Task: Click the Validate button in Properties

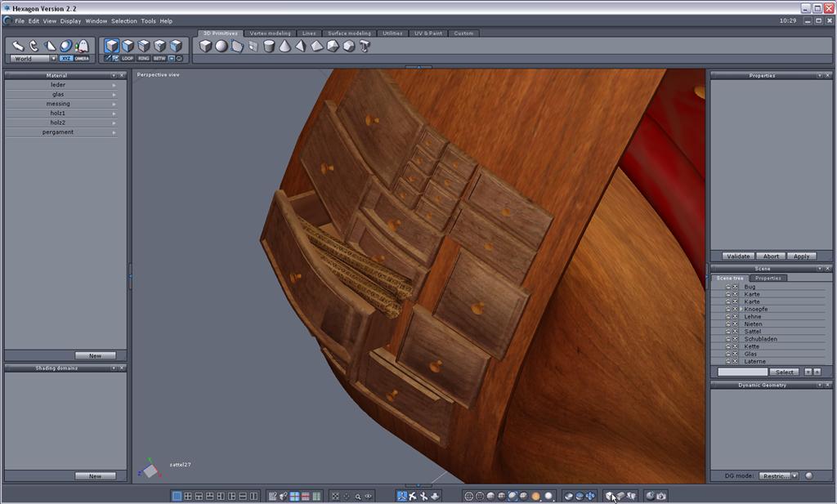Action: coord(738,256)
